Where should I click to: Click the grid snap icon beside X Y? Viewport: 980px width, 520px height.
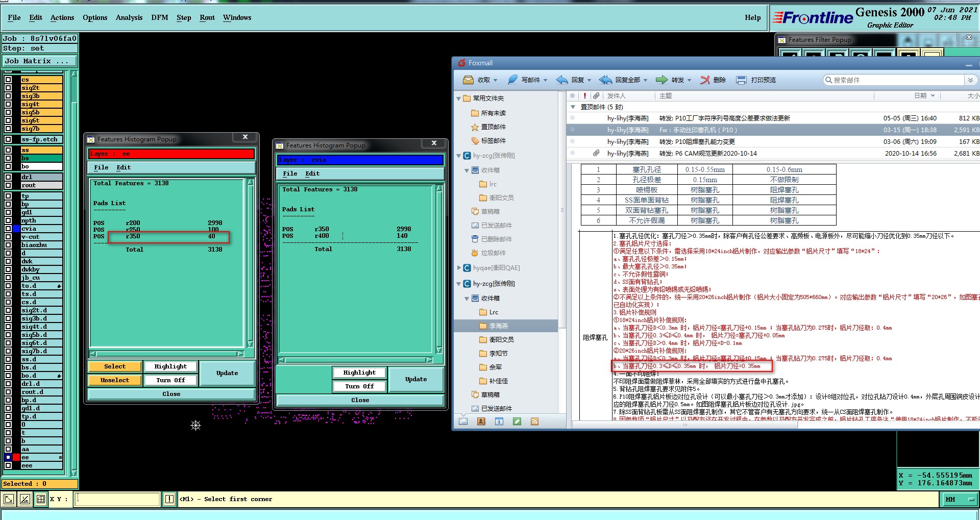[x=40, y=499]
